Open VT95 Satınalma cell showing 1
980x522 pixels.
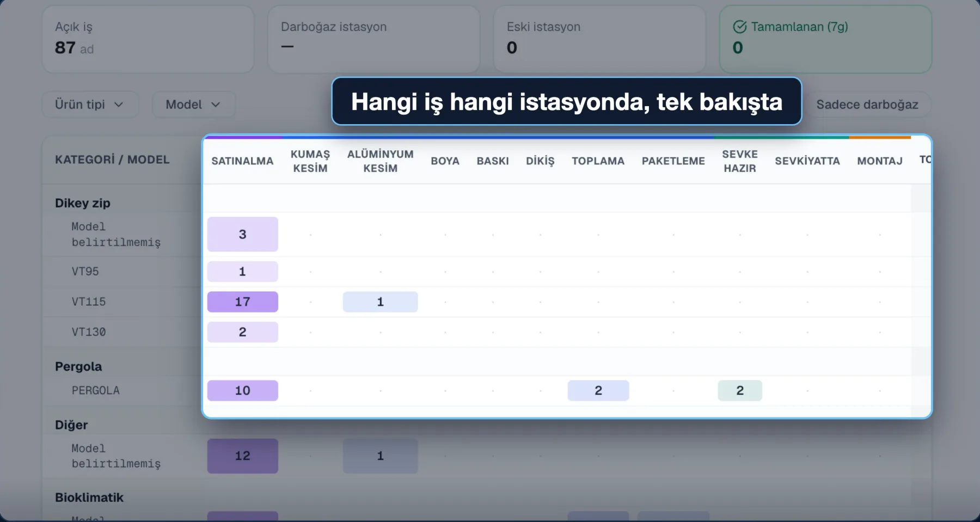(243, 272)
